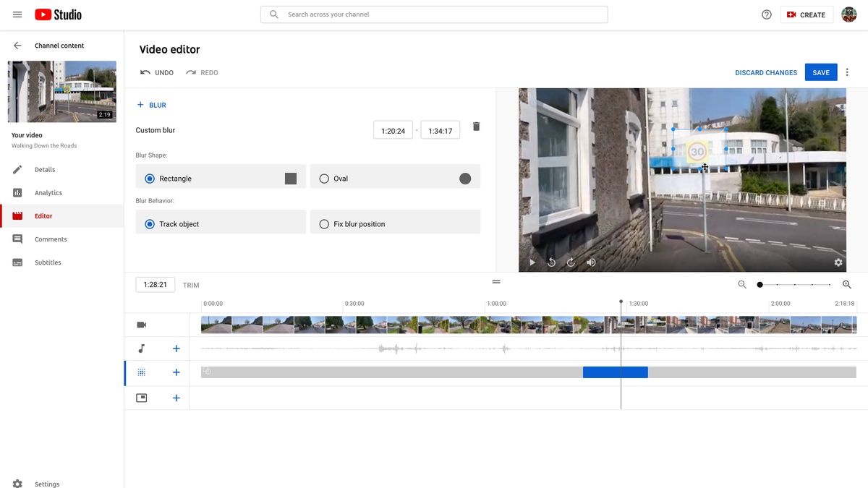Open the player settings gear
This screenshot has height=488, width=868.
tap(838, 262)
